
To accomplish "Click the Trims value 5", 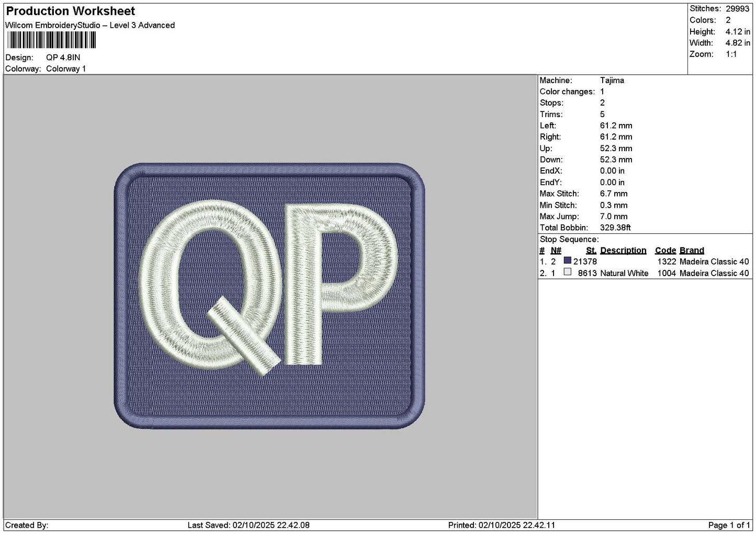I will (x=602, y=114).
